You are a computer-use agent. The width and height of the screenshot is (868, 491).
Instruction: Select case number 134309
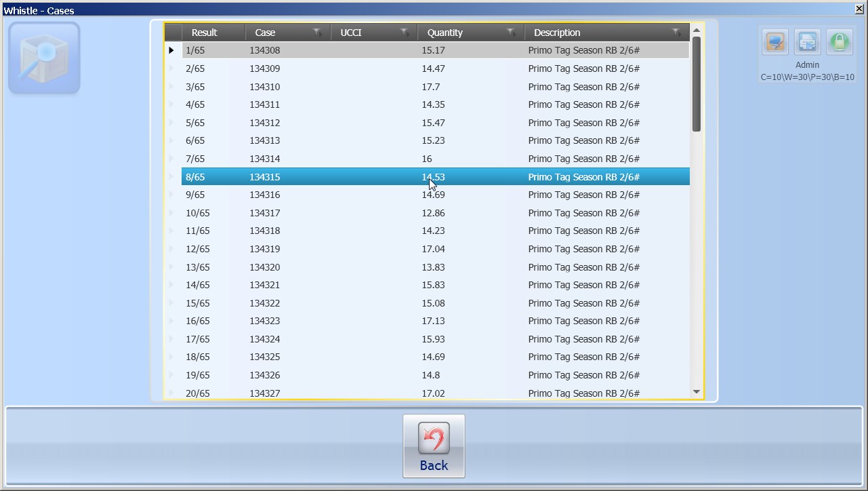(x=264, y=68)
